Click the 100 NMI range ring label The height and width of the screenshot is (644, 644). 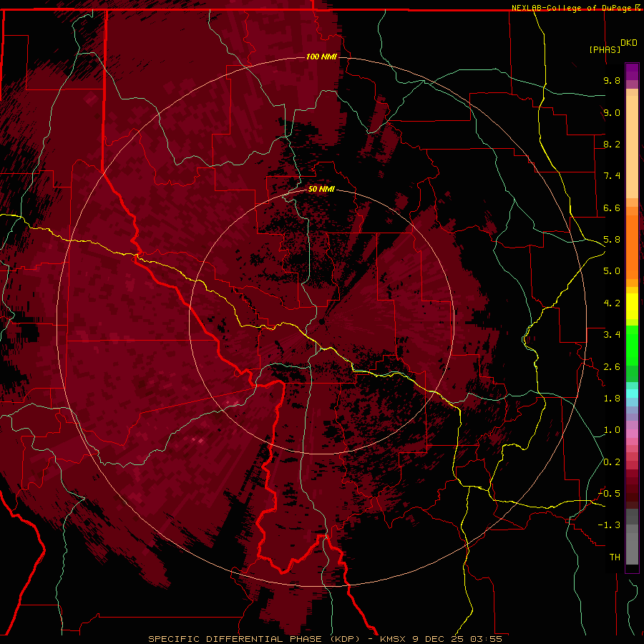click(x=321, y=57)
